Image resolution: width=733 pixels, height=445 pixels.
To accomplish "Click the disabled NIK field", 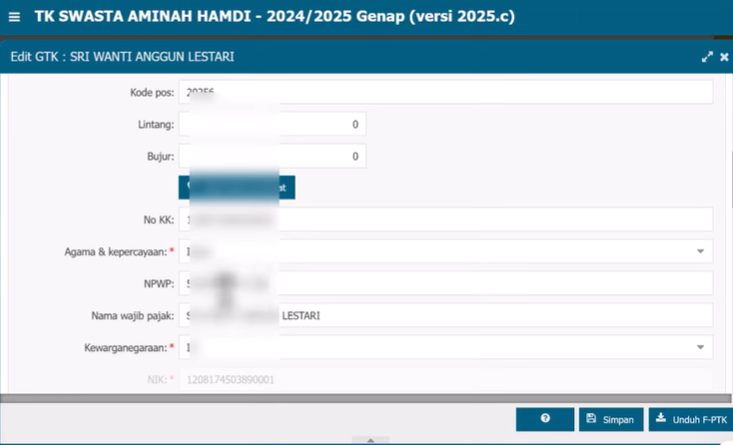I will (446, 379).
